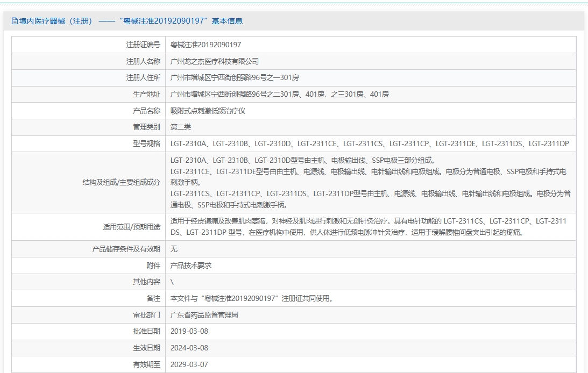
Task: Select model list starting with LGT-2310A
Action: (x=370, y=144)
